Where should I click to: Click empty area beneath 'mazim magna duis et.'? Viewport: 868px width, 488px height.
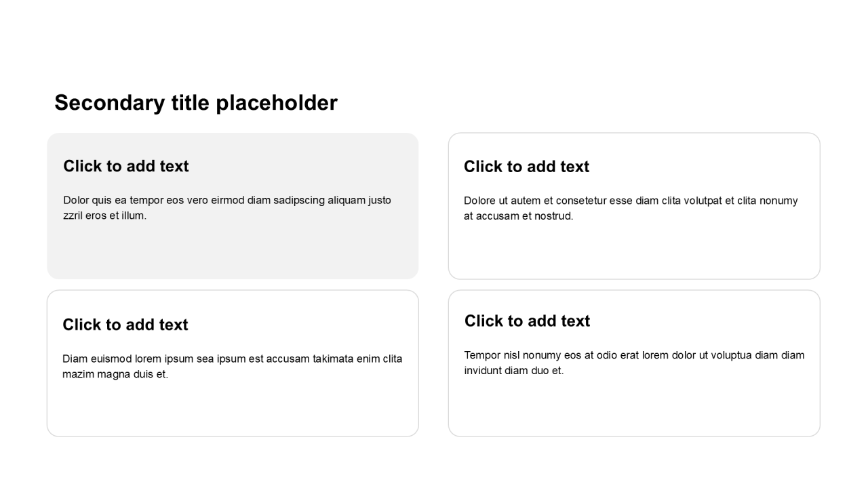(233, 408)
